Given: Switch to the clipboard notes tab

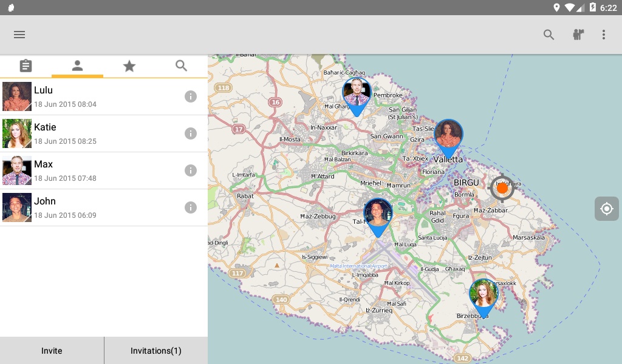Looking at the screenshot, I should click(26, 66).
